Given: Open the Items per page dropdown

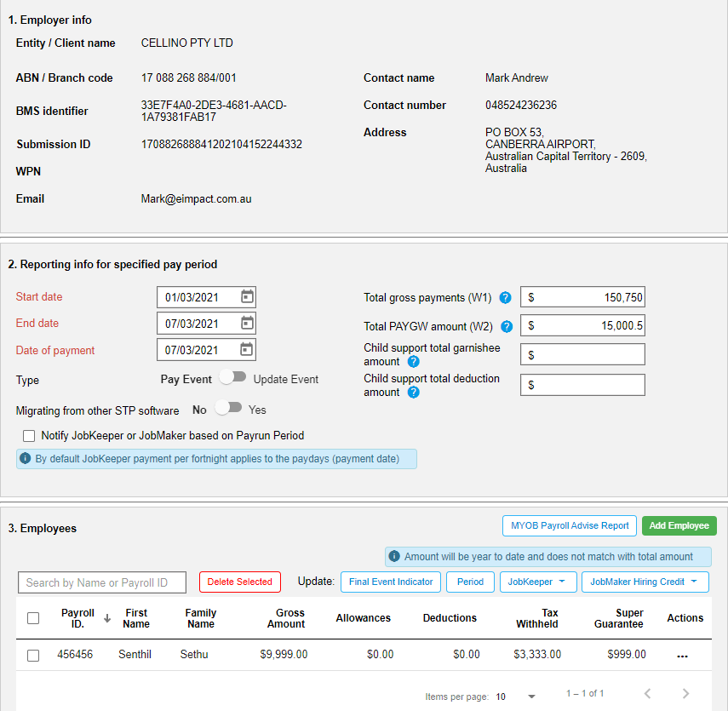Looking at the screenshot, I should click(531, 697).
